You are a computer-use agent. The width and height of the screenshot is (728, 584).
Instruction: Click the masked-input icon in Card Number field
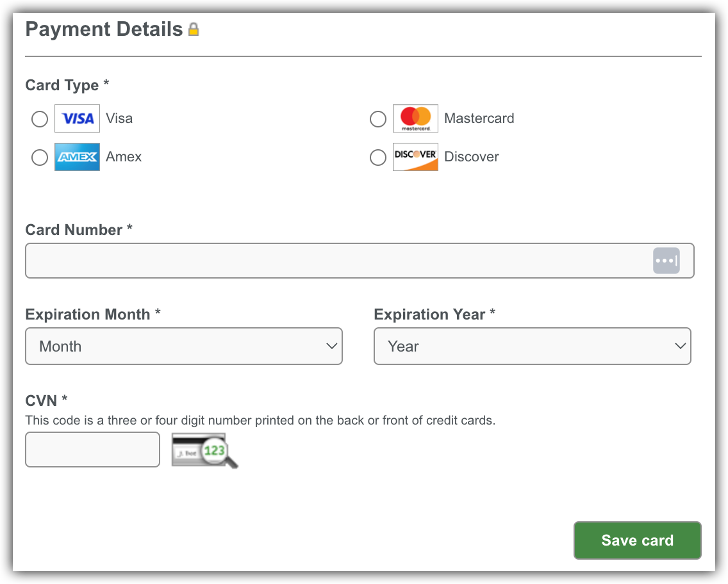pos(666,260)
